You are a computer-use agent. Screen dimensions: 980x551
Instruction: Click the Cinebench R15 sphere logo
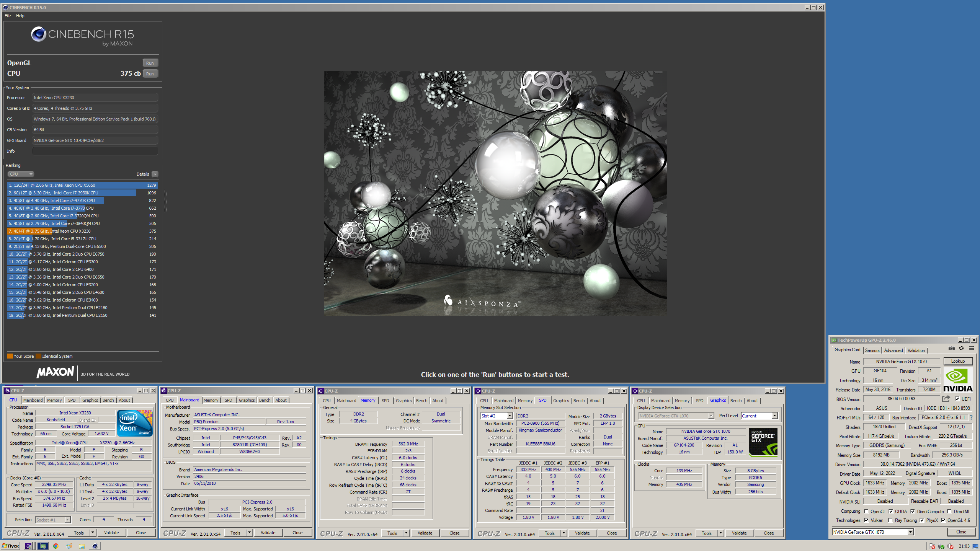point(39,34)
